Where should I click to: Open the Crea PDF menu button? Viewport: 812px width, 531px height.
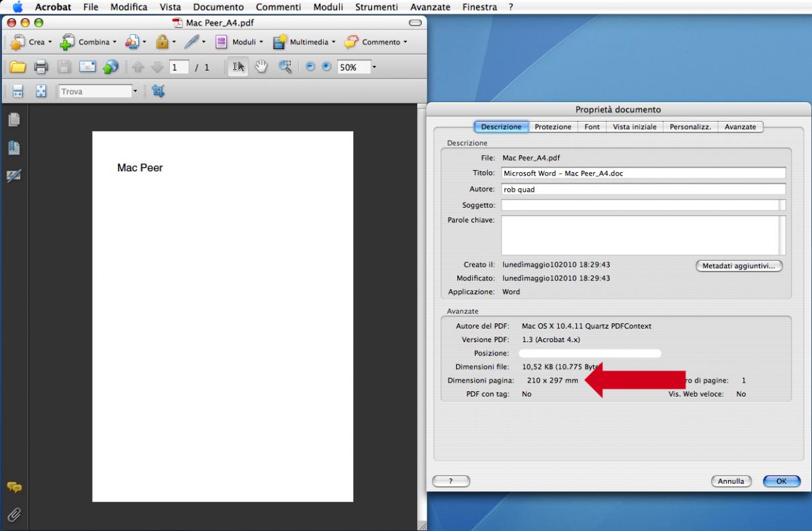31,42
